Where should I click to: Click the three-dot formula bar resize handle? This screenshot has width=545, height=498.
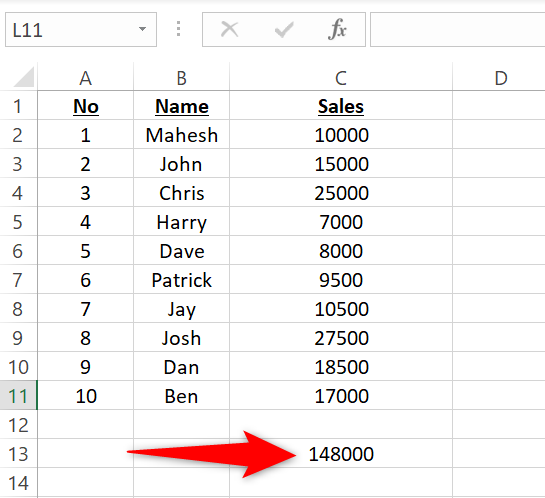(178, 29)
